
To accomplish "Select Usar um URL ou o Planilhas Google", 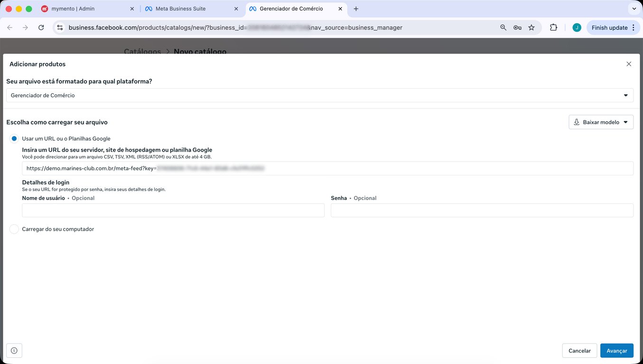I will pos(14,139).
